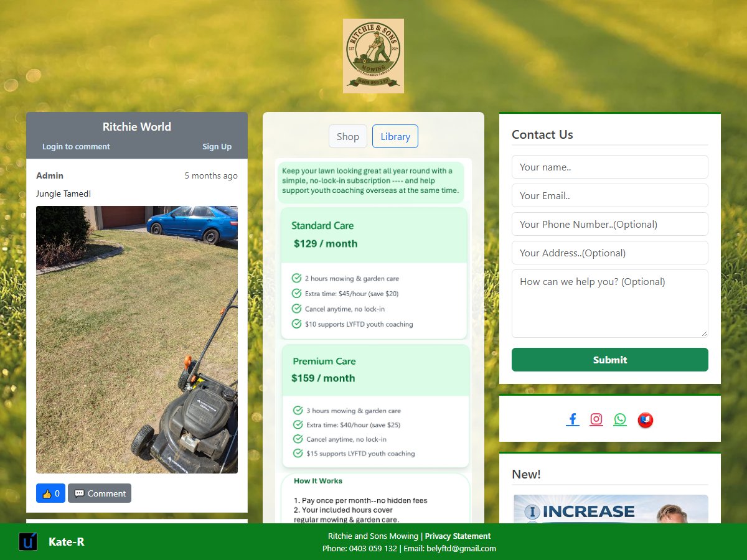Open the red book social icon

(x=646, y=420)
